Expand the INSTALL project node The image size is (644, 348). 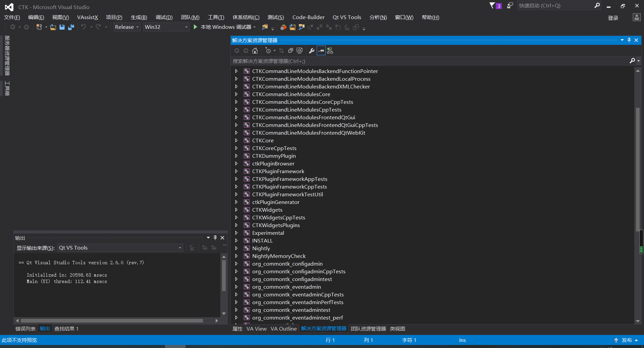point(236,240)
